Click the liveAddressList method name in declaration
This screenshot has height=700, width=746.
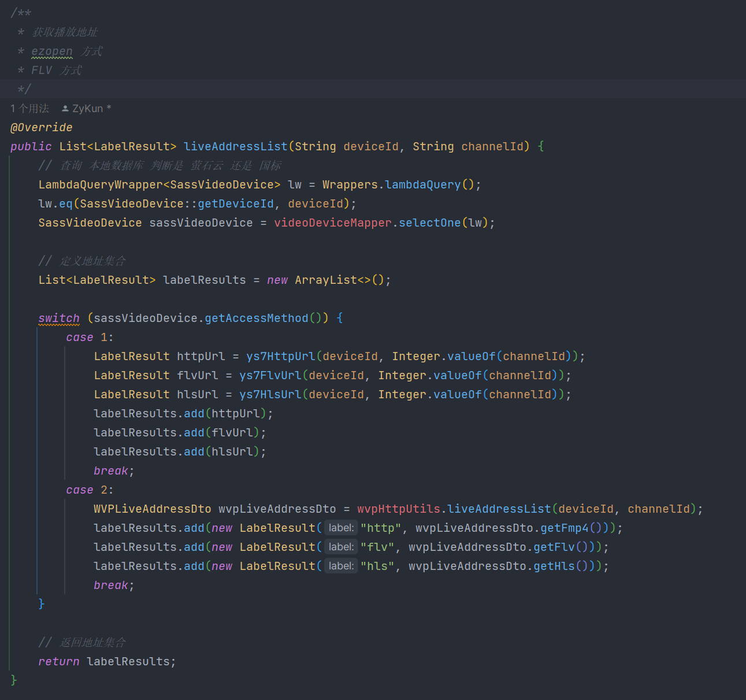point(236,146)
